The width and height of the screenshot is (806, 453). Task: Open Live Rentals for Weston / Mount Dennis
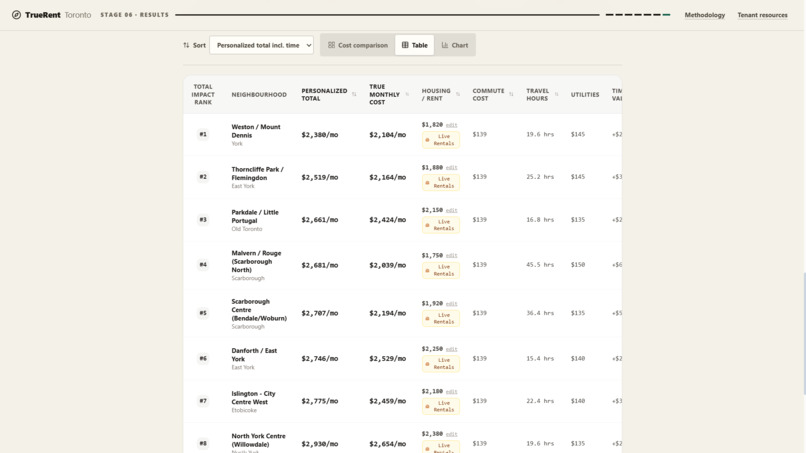coord(441,140)
